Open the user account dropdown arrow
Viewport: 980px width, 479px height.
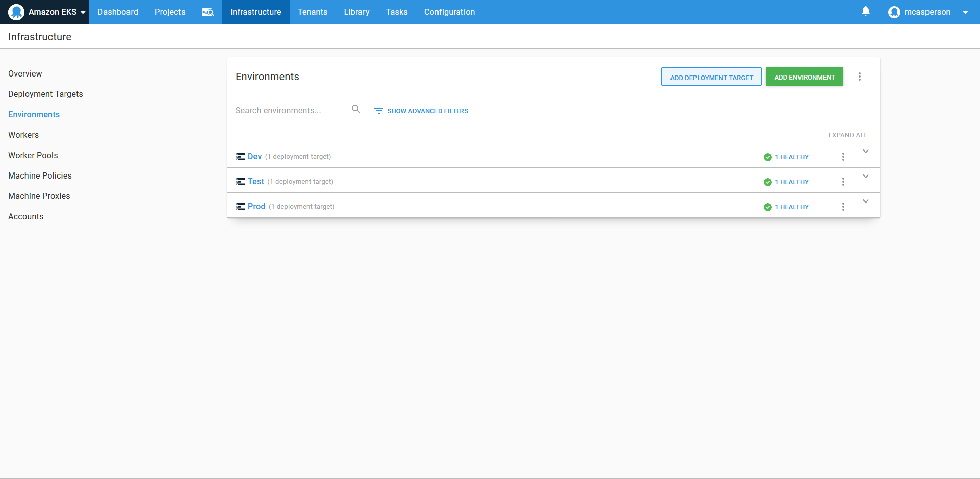coord(966,12)
